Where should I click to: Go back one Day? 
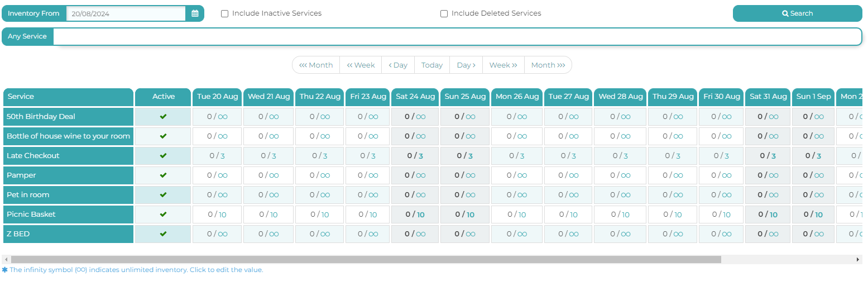pyautogui.click(x=398, y=65)
